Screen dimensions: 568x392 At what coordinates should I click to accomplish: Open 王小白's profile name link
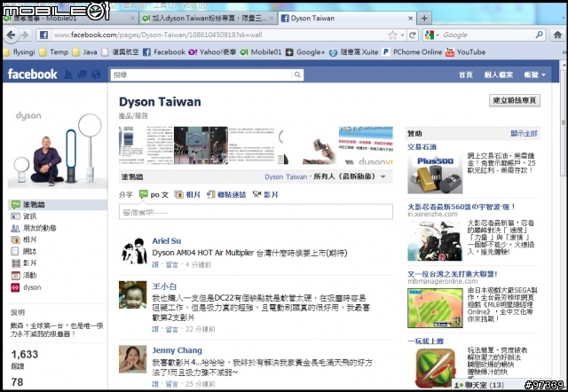[164, 286]
